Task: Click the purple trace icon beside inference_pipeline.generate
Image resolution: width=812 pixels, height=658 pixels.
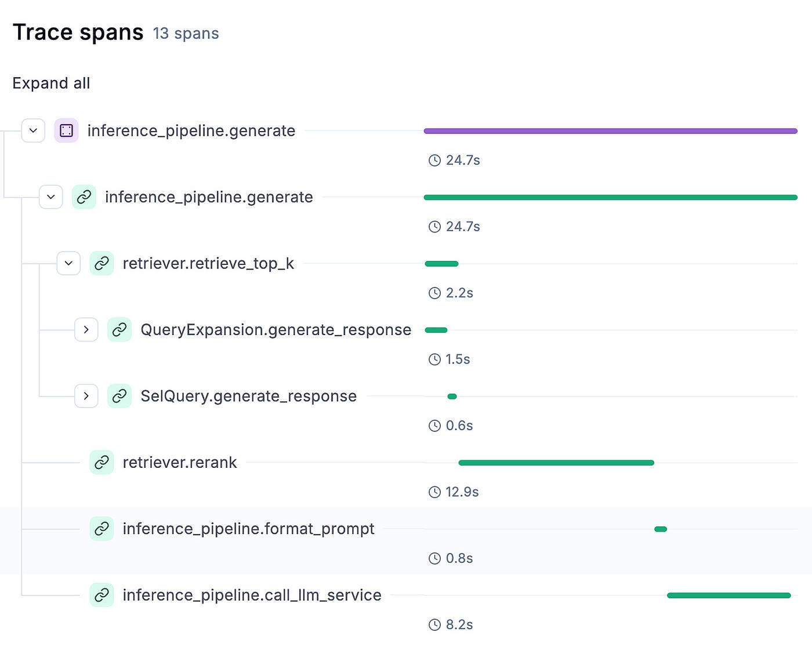Action: point(66,130)
